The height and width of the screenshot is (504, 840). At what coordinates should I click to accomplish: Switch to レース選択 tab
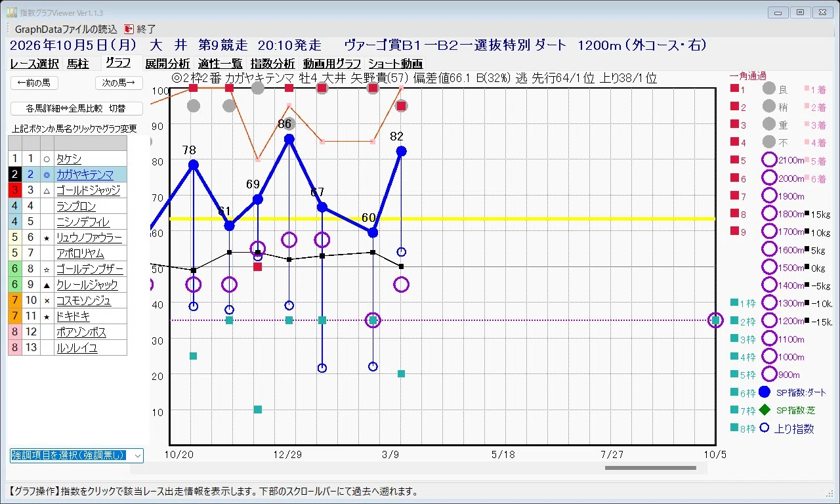click(35, 64)
